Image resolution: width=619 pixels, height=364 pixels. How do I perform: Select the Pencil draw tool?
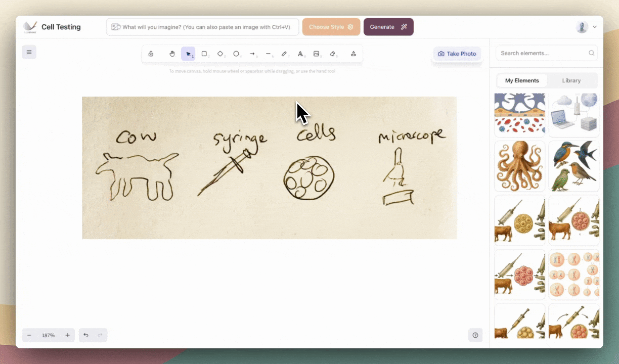pyautogui.click(x=284, y=54)
